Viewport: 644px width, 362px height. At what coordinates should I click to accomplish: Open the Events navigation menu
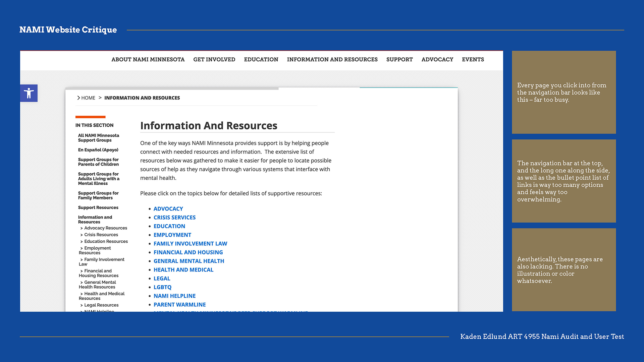click(x=473, y=60)
